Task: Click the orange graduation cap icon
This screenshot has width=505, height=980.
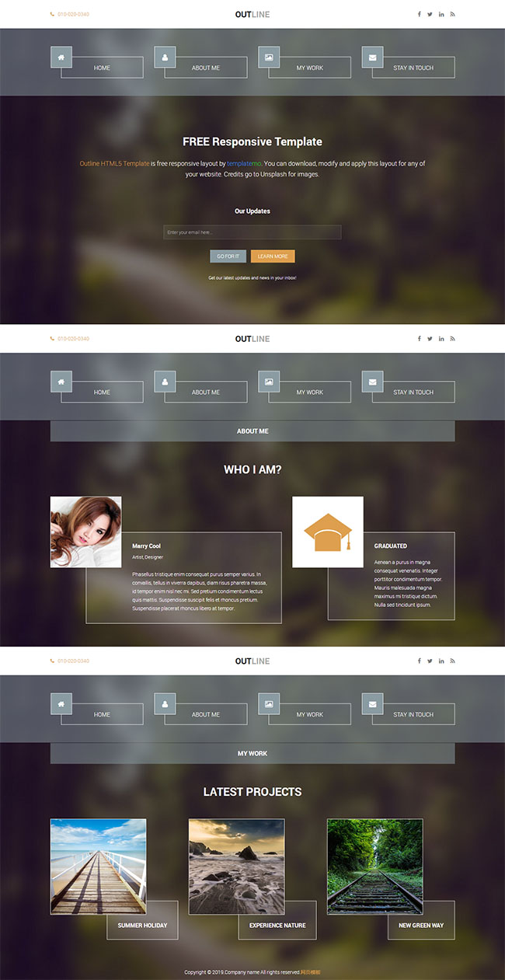Action: click(327, 532)
